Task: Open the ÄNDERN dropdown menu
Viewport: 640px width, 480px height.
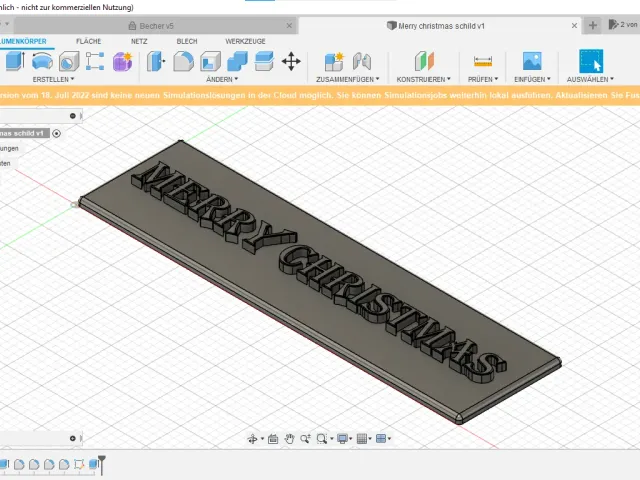Action: point(222,79)
